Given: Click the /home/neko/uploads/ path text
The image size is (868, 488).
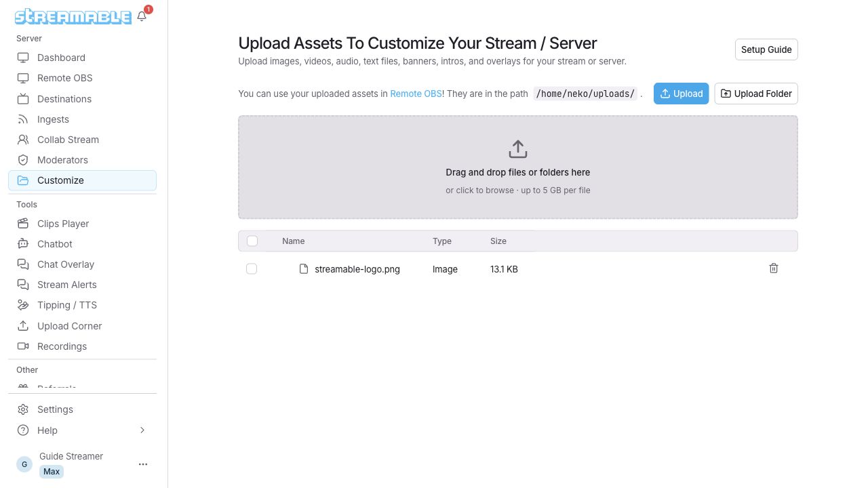Looking at the screenshot, I should tap(585, 94).
